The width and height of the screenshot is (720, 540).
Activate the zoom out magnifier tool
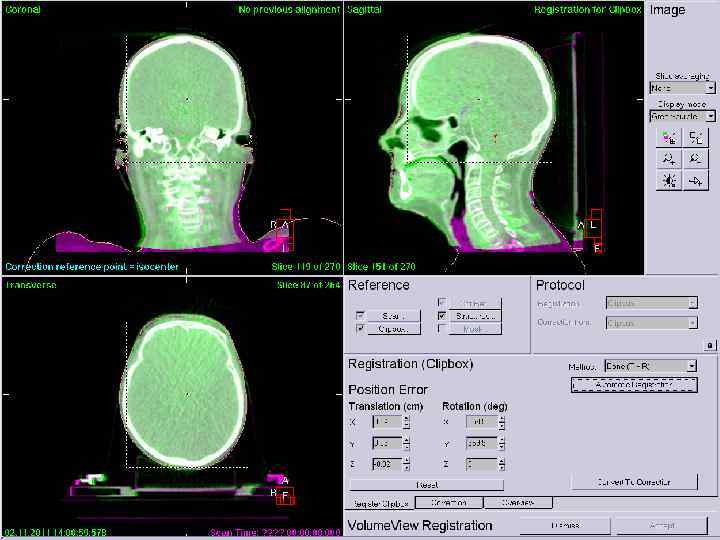tap(696, 159)
